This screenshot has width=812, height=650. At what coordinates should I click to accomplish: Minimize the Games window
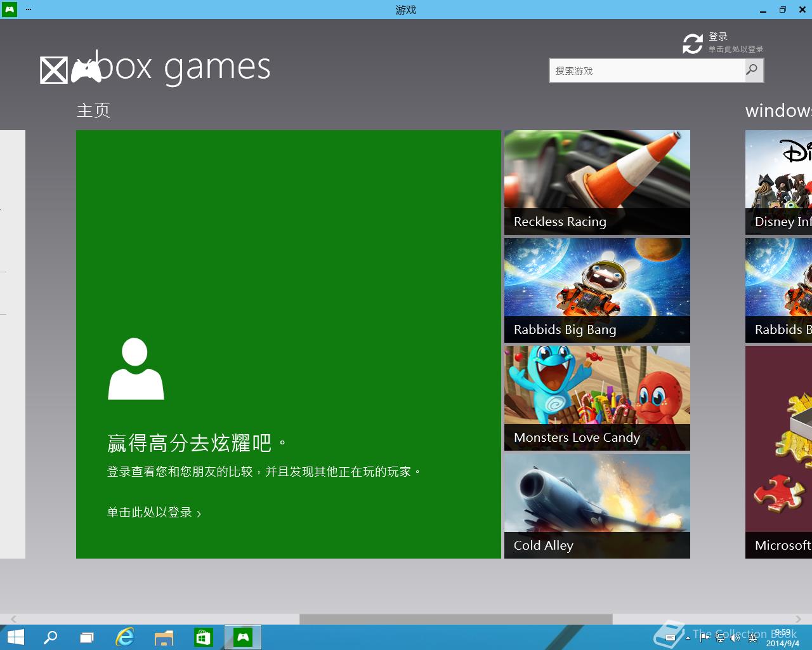(763, 10)
